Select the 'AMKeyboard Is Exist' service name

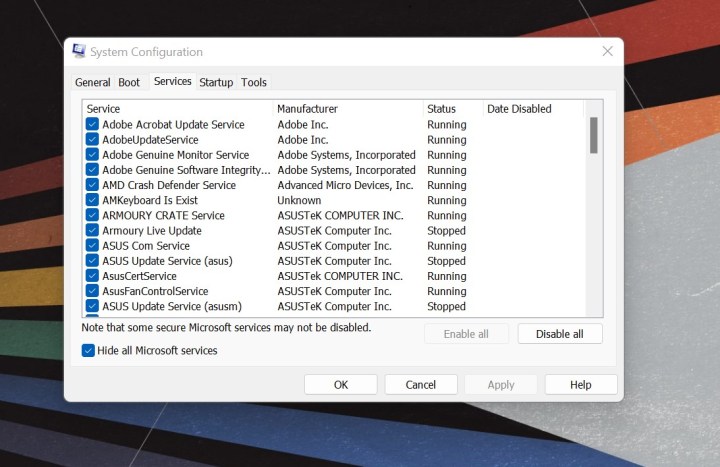click(150, 200)
